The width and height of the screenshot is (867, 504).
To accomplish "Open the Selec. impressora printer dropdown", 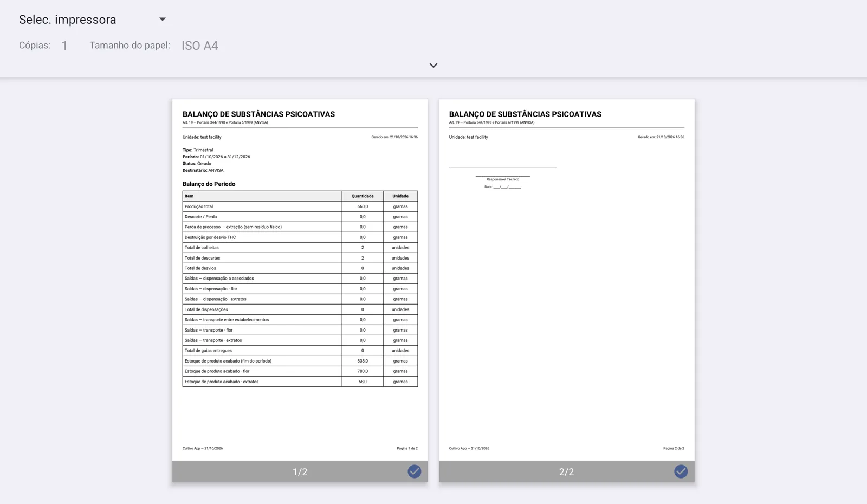I will (93, 20).
